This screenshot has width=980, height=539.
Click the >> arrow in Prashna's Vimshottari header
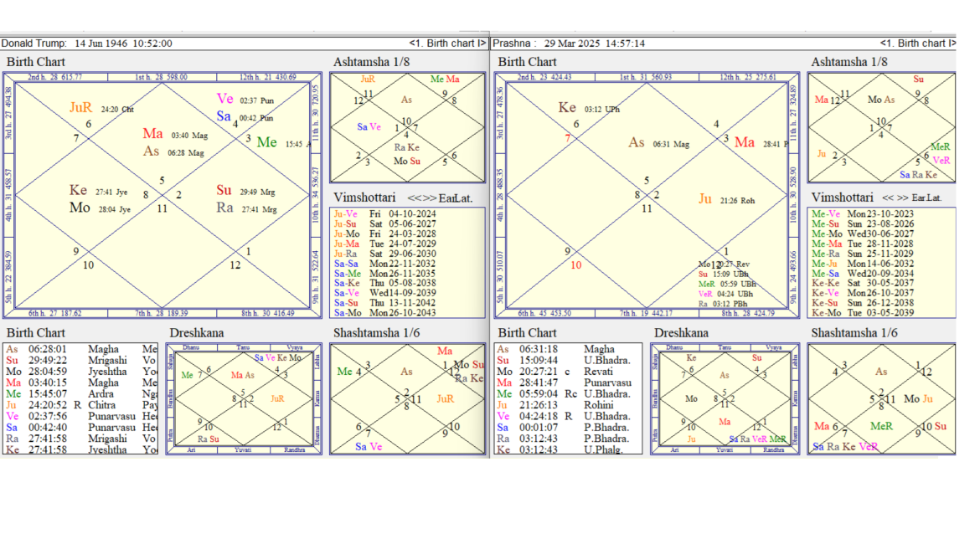(x=901, y=198)
